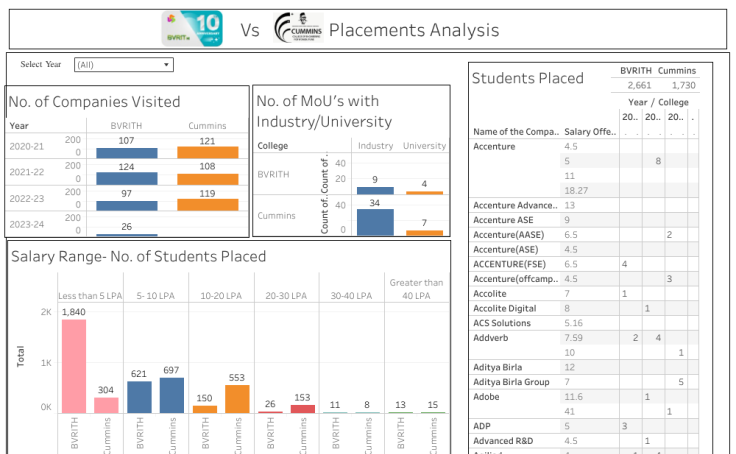Image resolution: width=736 pixels, height=454 pixels.
Task: Click the Salary Offered column header
Action: coord(590,132)
